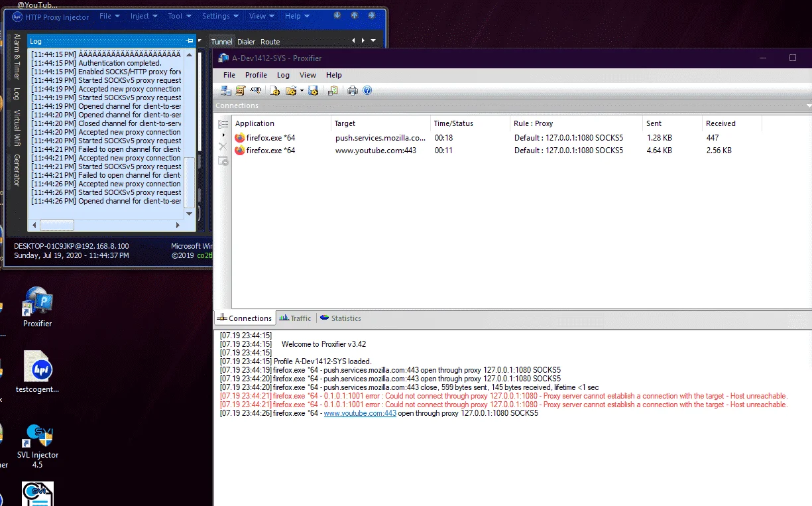The height and width of the screenshot is (506, 812).
Task: Switch to the Statistics tab
Action: [341, 318]
